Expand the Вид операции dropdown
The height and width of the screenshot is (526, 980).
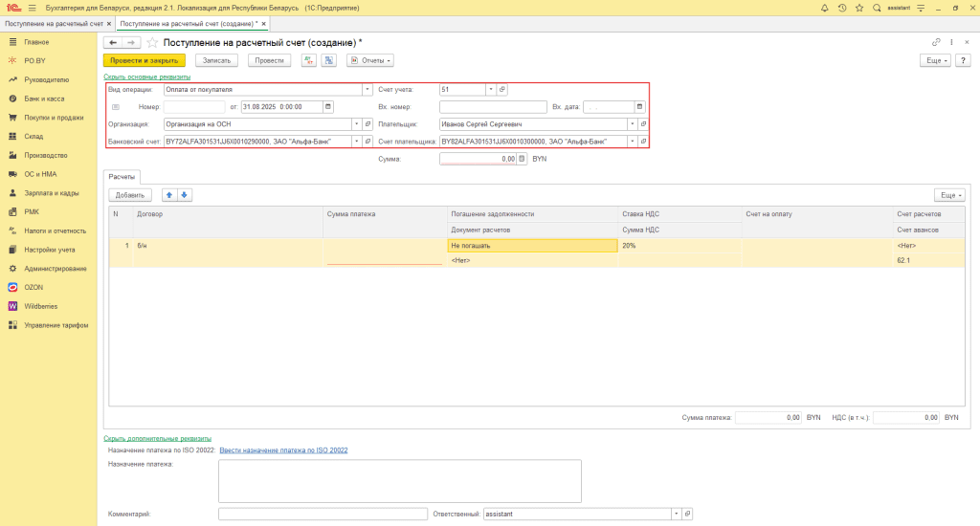[x=367, y=89]
